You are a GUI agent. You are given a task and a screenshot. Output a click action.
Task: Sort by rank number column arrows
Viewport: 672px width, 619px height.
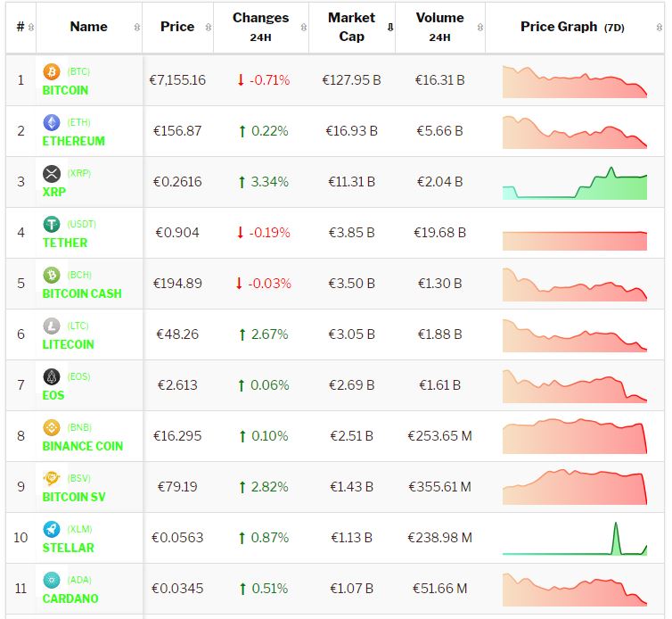31,27
